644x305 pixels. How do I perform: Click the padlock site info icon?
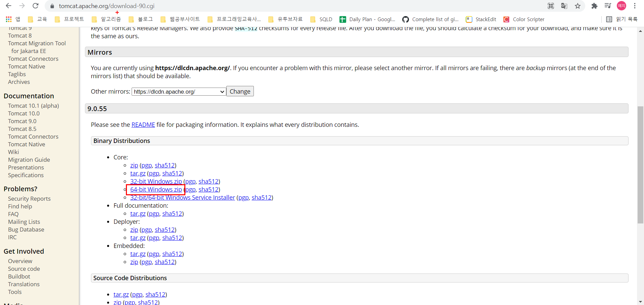coord(52,6)
